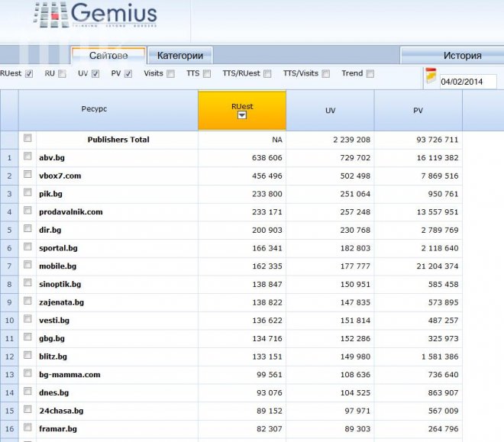Check the sportal.bg row checkbox
The height and width of the screenshot is (442, 504).
click(27, 247)
